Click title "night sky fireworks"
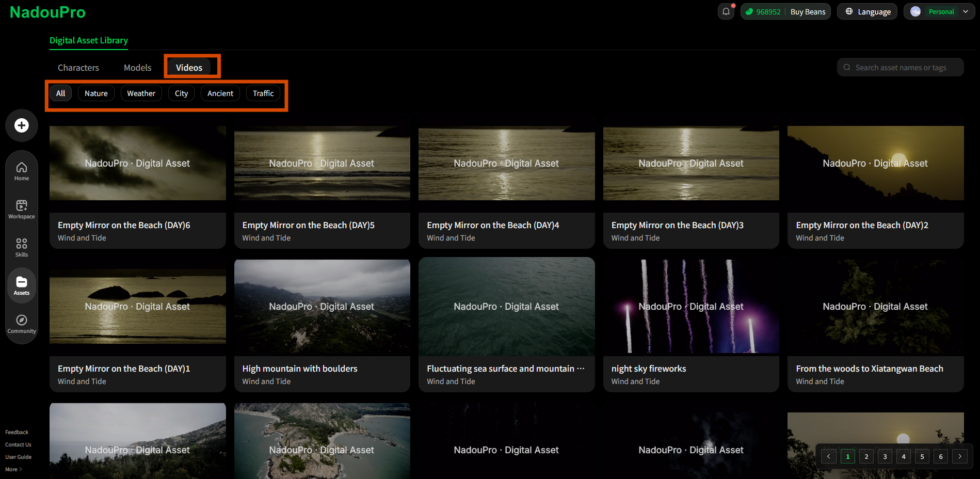 coord(649,369)
